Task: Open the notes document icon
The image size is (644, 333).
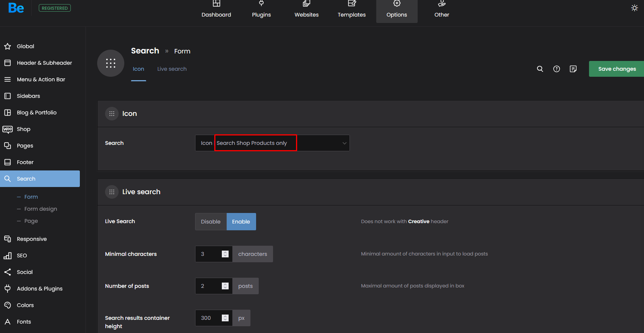Action: click(x=573, y=69)
